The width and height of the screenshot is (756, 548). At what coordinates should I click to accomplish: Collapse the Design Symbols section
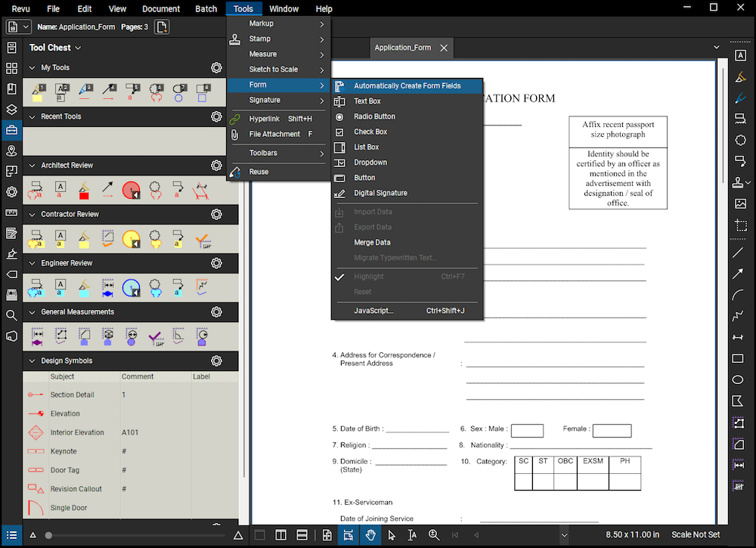(30, 361)
